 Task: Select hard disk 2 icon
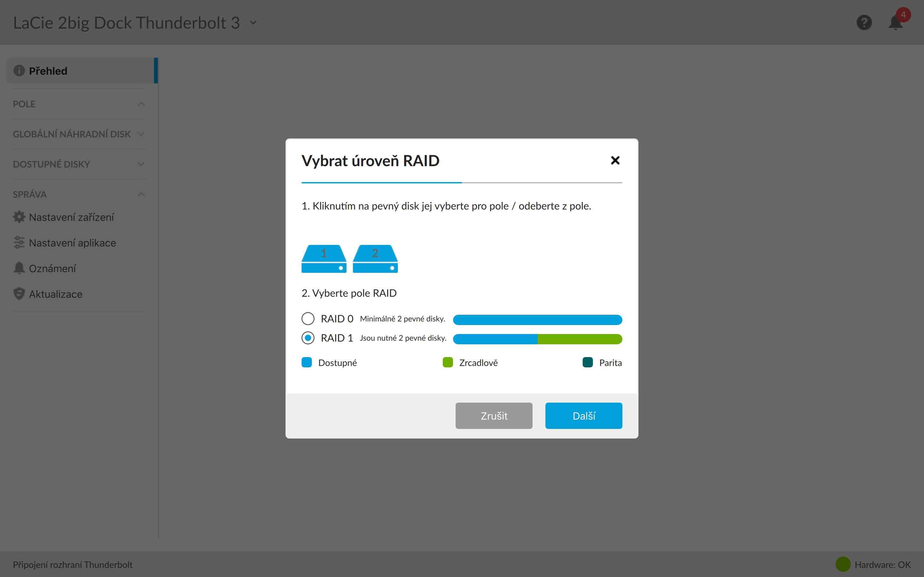(x=375, y=259)
